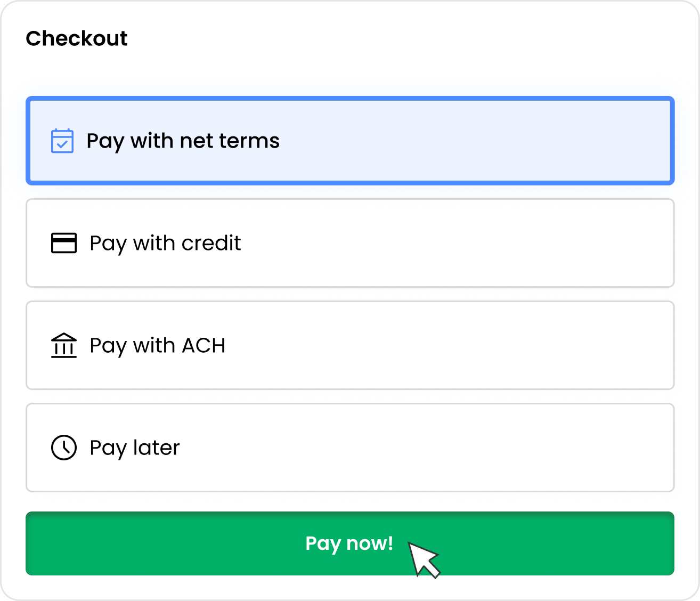This screenshot has width=700, height=601.
Task: Select the highlighted Pay with net terms option
Action: [350, 141]
